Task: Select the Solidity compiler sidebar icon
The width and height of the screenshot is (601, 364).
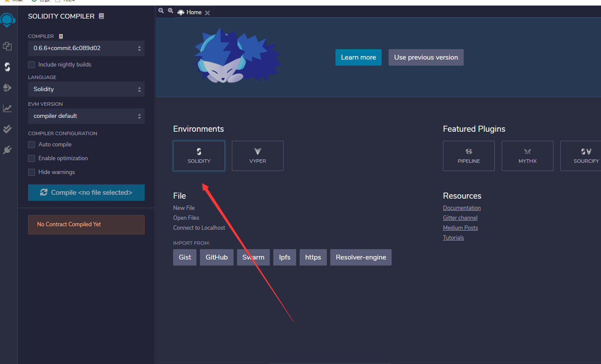Action: tap(7, 66)
